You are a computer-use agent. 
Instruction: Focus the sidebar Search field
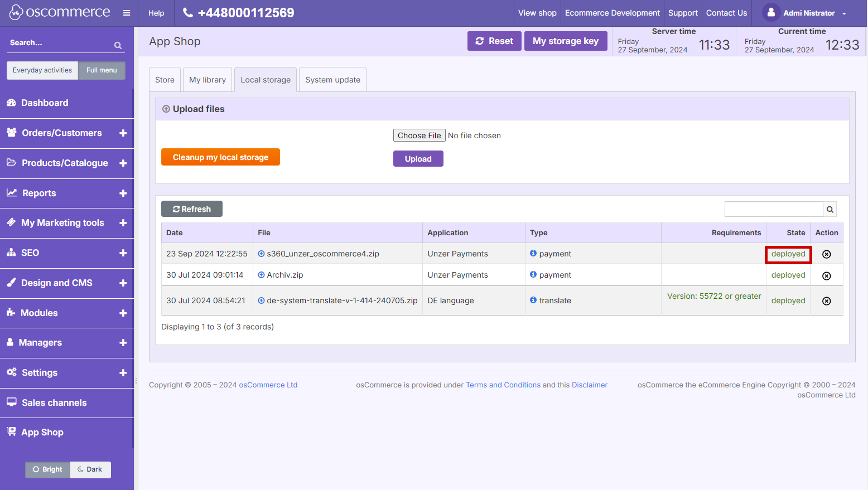(60, 43)
